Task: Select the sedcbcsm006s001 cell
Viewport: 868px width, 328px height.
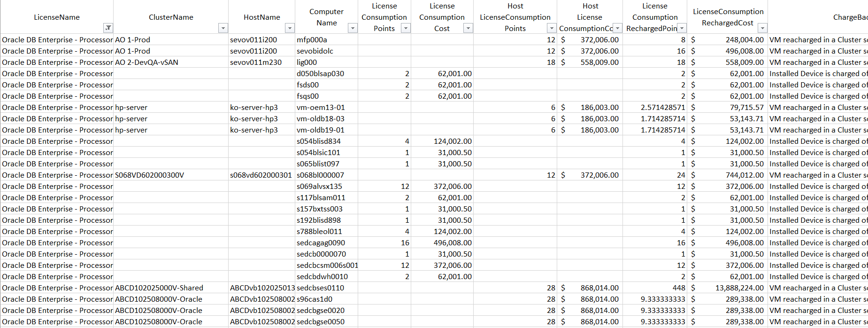Action: [x=326, y=266]
